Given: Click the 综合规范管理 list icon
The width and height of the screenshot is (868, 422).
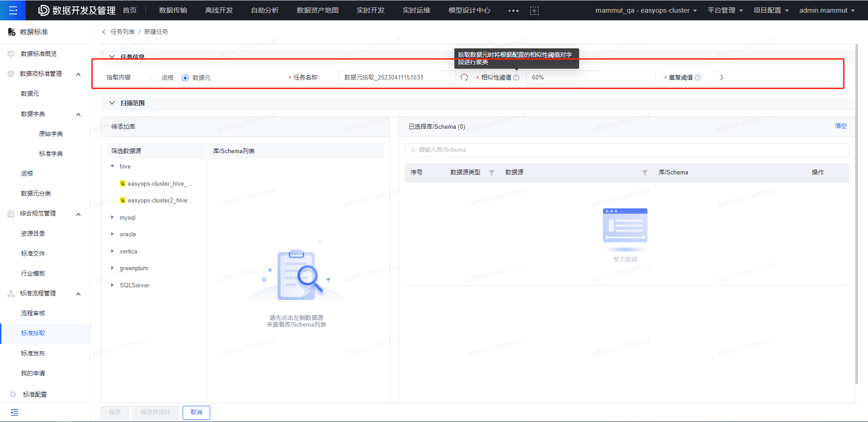Looking at the screenshot, I should 11,214.
